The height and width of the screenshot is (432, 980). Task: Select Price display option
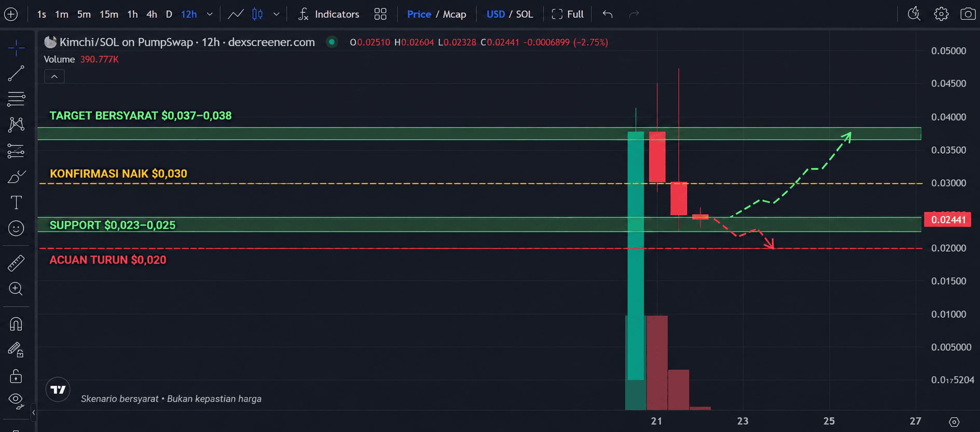(x=419, y=14)
